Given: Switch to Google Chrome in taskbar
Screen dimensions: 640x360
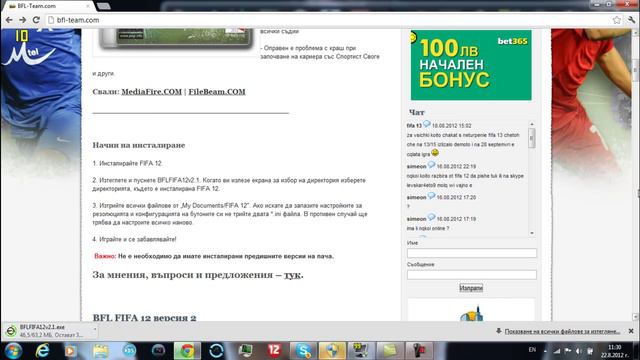Looking at the screenshot, I should click(187, 351).
